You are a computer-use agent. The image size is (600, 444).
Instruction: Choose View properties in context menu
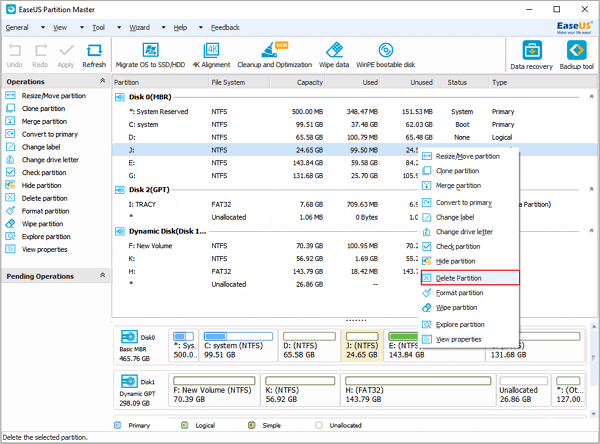tap(470, 339)
